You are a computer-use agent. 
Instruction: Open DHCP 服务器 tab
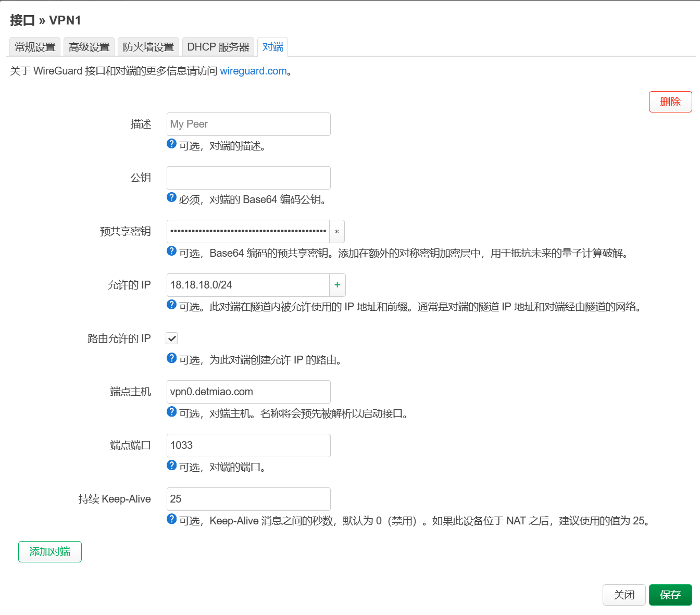[218, 47]
